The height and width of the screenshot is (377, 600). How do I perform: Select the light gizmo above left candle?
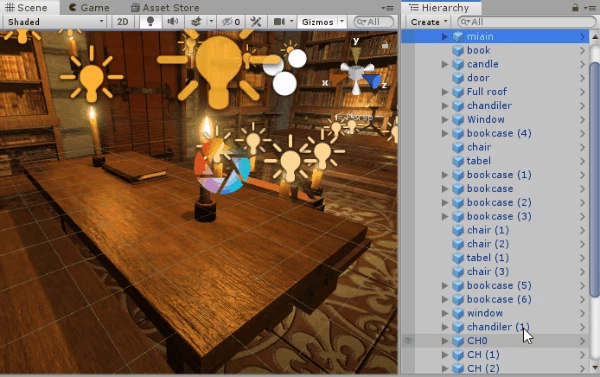91,75
